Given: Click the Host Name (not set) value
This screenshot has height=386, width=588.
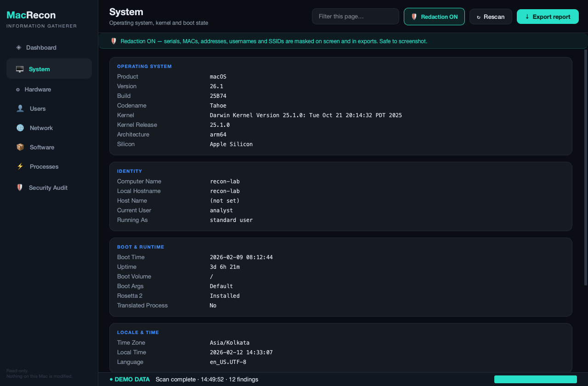Looking at the screenshot, I should pyautogui.click(x=225, y=200).
